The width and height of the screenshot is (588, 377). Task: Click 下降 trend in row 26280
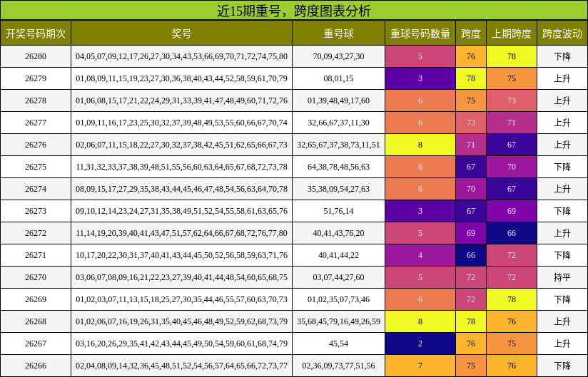562,56
